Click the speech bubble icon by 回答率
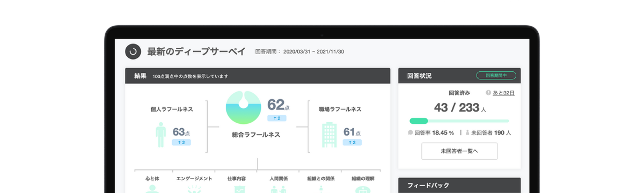This screenshot has width=644, height=193. point(411,132)
